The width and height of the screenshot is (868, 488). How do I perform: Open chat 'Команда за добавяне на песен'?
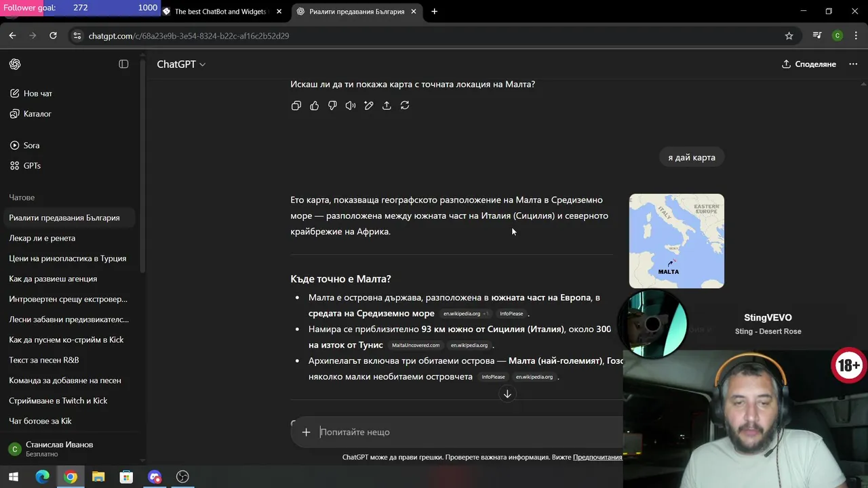click(70, 381)
